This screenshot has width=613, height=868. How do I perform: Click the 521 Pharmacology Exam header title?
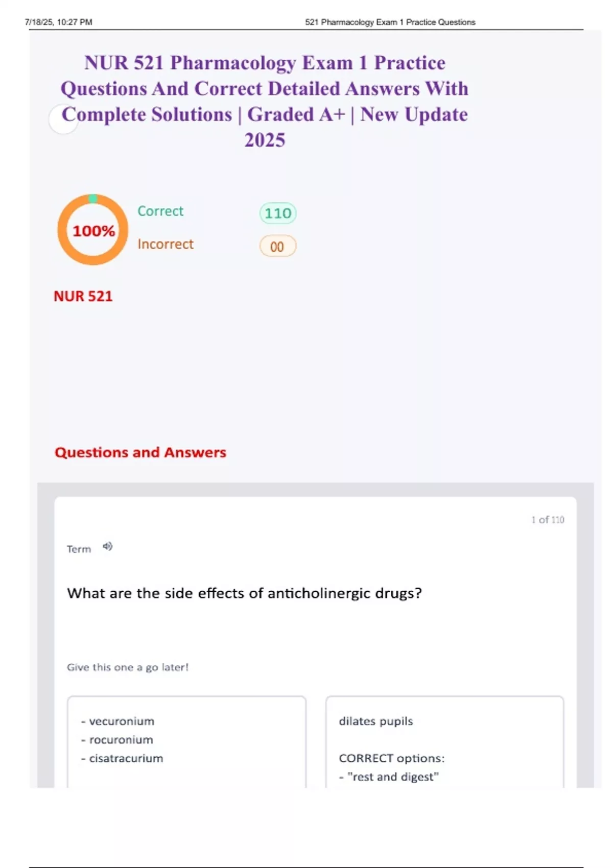click(390, 22)
